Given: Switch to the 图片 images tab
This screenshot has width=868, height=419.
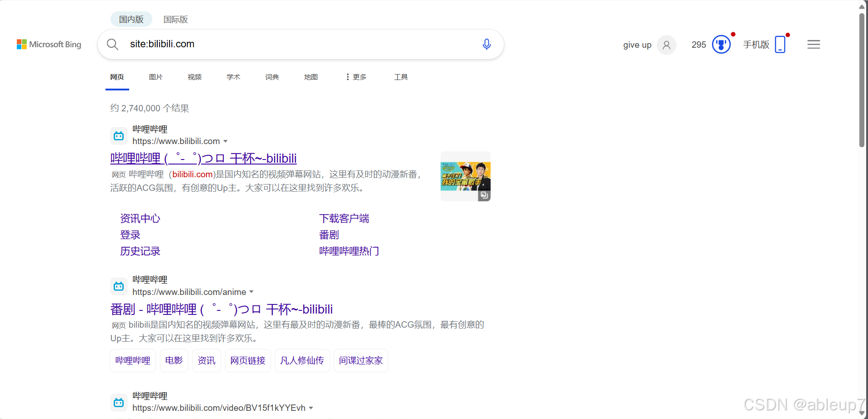Looking at the screenshot, I should click(x=156, y=77).
